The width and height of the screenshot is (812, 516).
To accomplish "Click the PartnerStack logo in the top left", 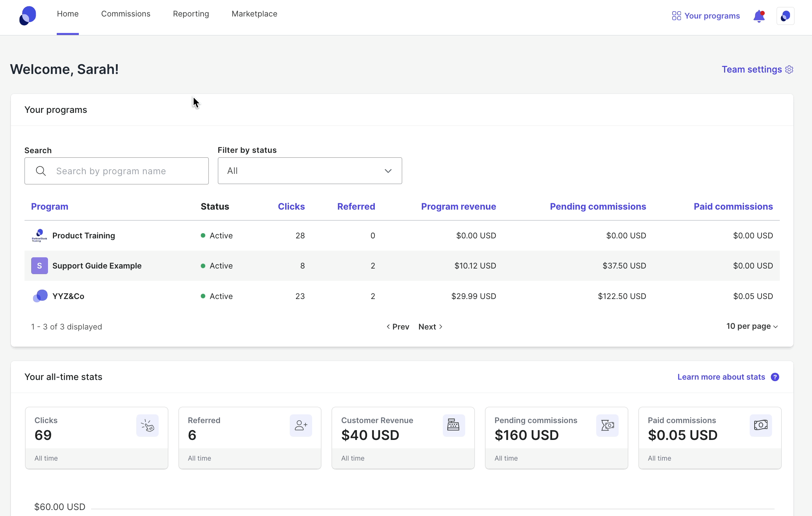I will [28, 16].
